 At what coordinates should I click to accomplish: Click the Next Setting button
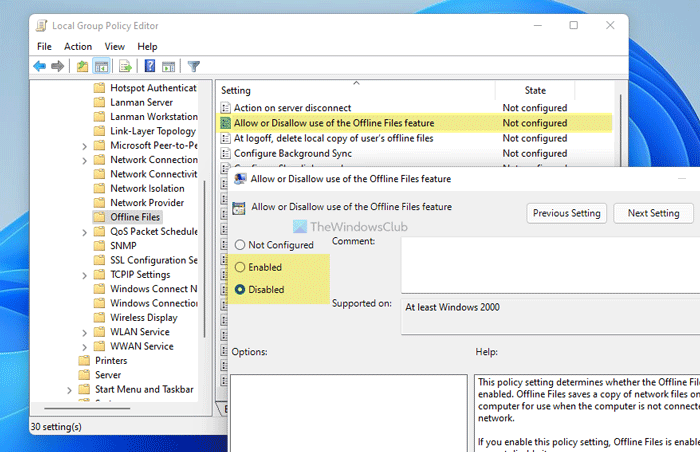[x=653, y=213]
